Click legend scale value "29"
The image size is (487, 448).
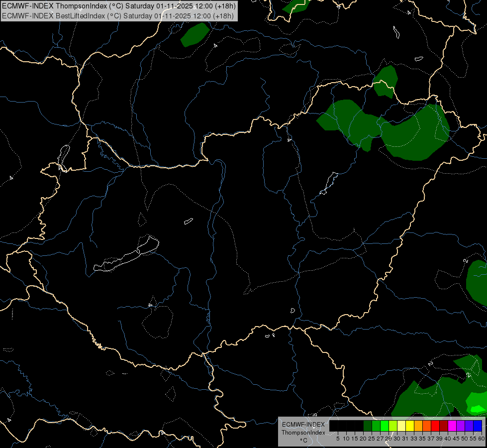pos(389,439)
